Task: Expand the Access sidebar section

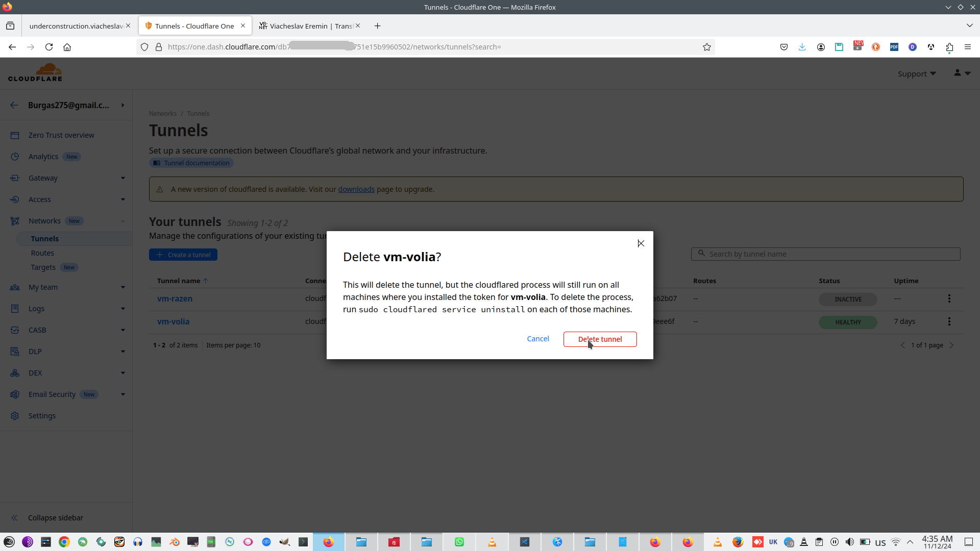Action: tap(122, 199)
